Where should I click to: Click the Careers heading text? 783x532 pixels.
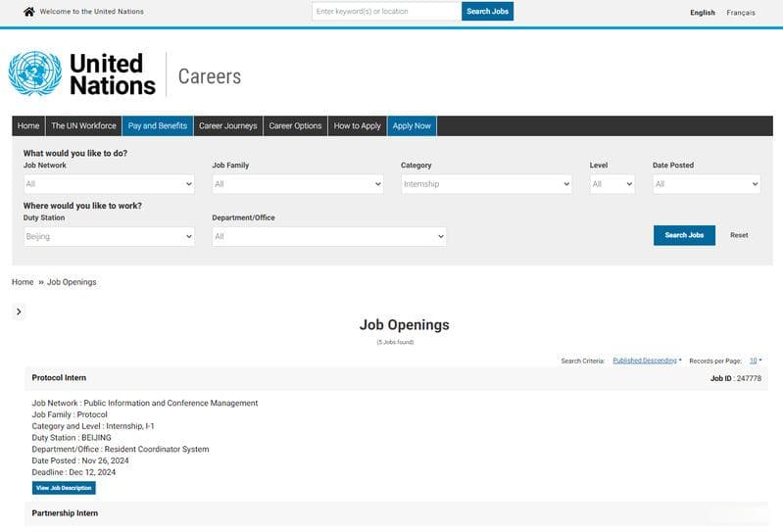[x=210, y=76]
